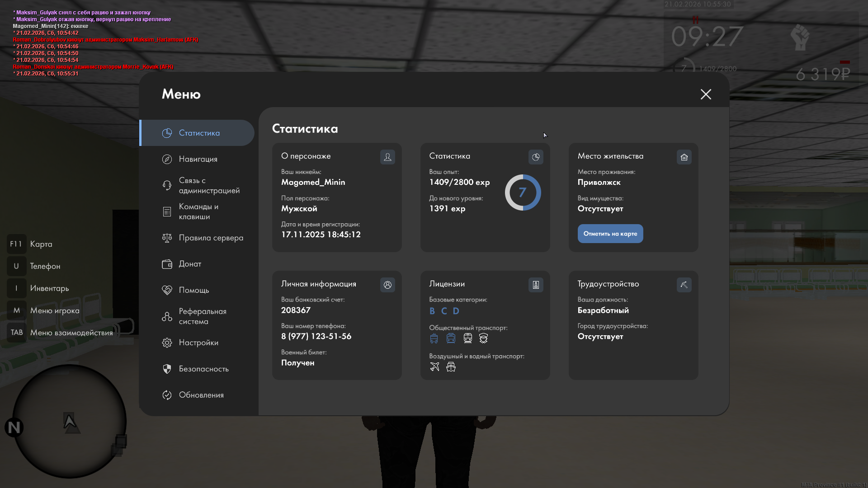This screenshot has width=868, height=488.
Task: Close the Меню window with X
Action: tap(706, 94)
